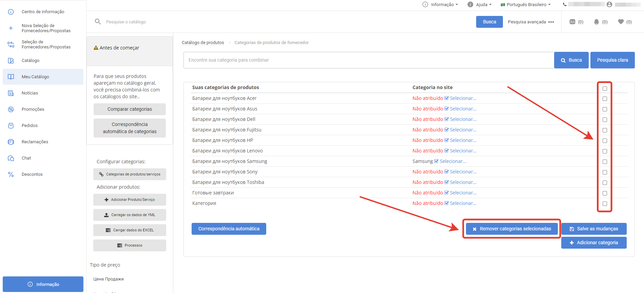The width and height of the screenshot is (644, 293).
Task: Click the user profile avatar icon
Action: click(x=609, y=4)
